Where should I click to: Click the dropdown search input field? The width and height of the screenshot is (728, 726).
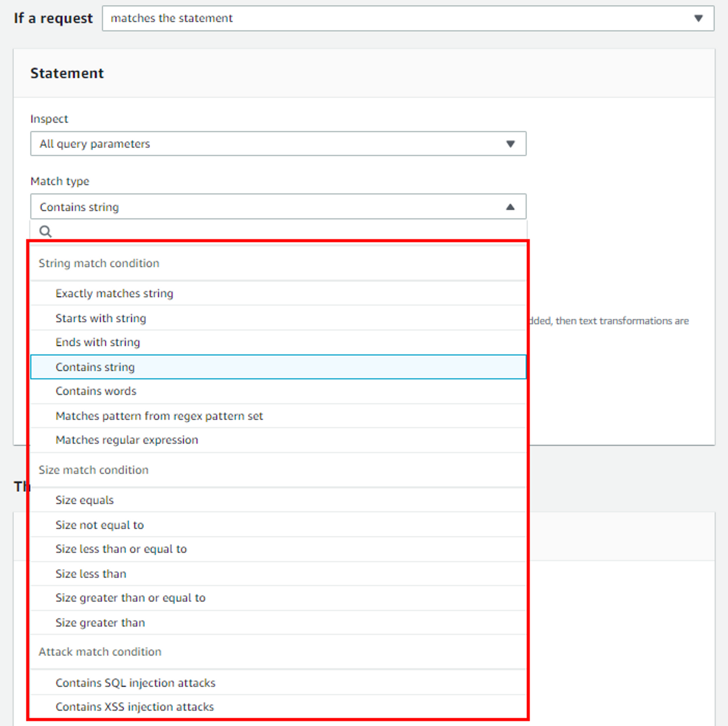[x=286, y=231]
